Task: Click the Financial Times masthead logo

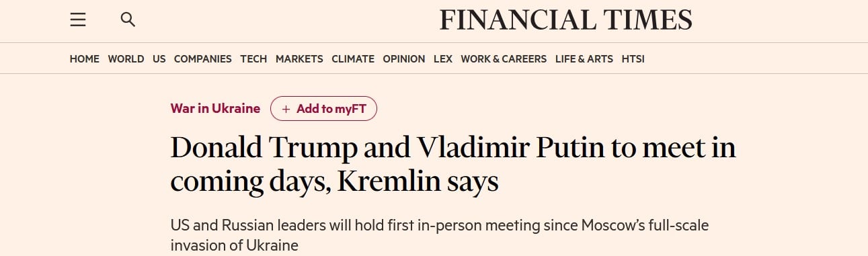Action: coord(566,20)
